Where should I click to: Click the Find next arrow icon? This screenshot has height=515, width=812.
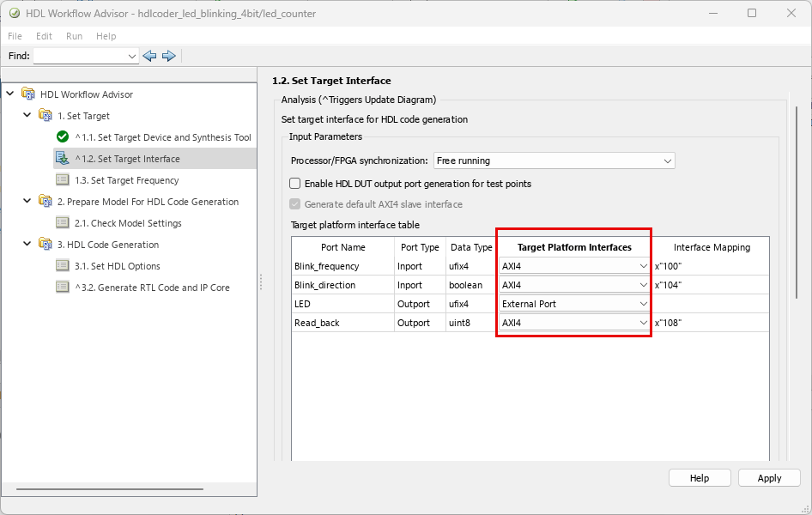click(x=169, y=56)
